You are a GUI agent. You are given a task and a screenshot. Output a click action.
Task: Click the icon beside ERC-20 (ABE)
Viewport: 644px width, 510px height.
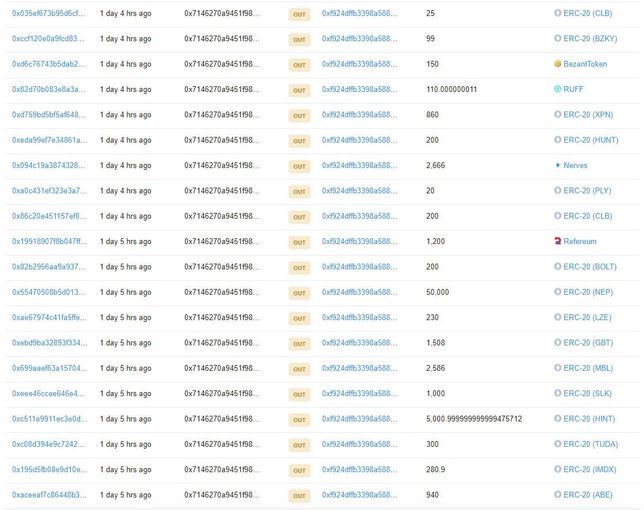point(557,495)
